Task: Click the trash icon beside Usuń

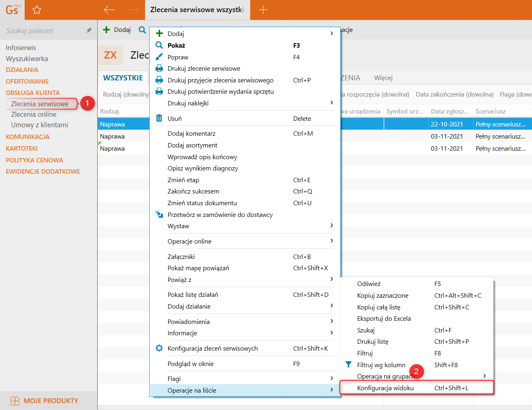Action: [159, 118]
